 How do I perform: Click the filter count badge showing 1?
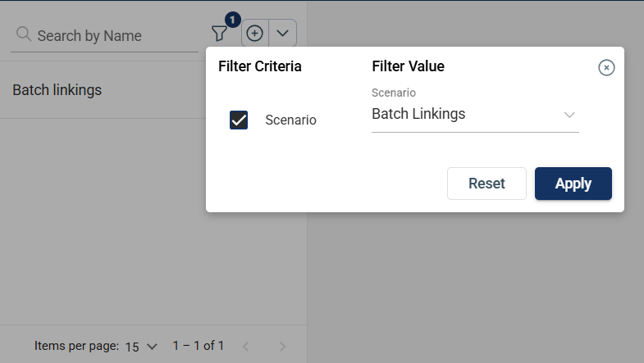232,19
